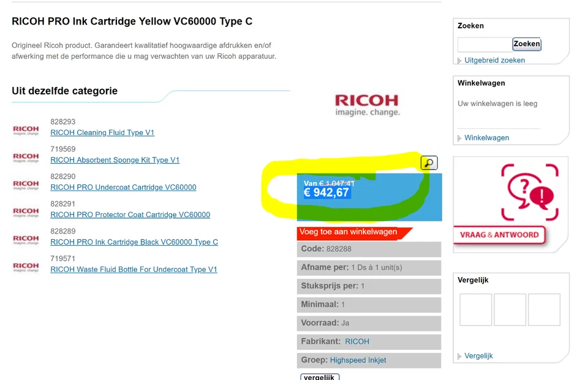
Task: Click the RICOH logo beside PRO Undercoat Cartridge
Action: pyautogui.click(x=25, y=184)
